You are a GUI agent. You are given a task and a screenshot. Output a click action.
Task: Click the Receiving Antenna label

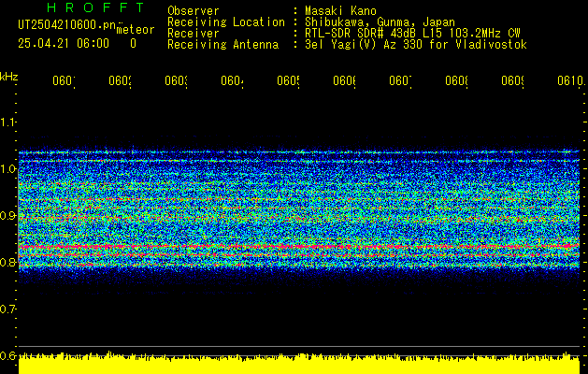tap(222, 45)
